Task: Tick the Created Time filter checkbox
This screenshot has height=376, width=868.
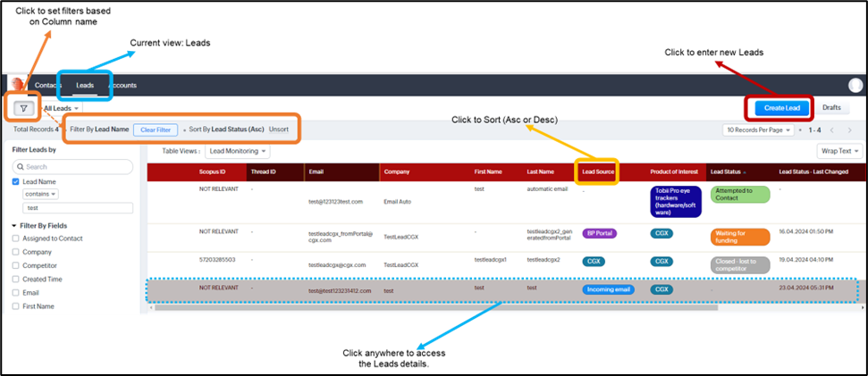Action: coord(15,280)
